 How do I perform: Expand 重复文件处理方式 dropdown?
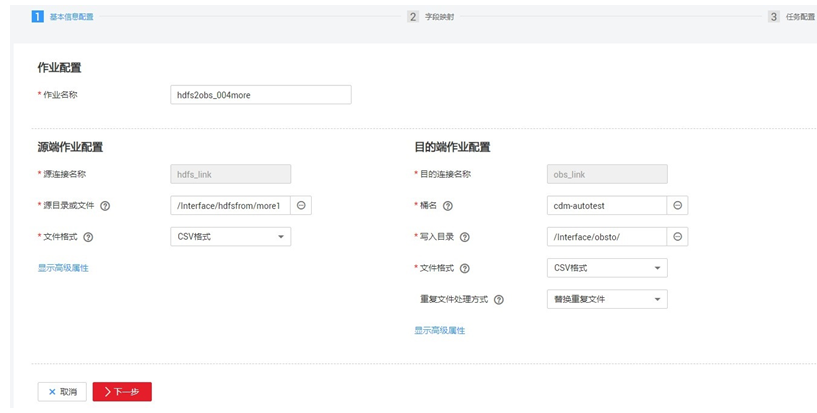tap(606, 299)
